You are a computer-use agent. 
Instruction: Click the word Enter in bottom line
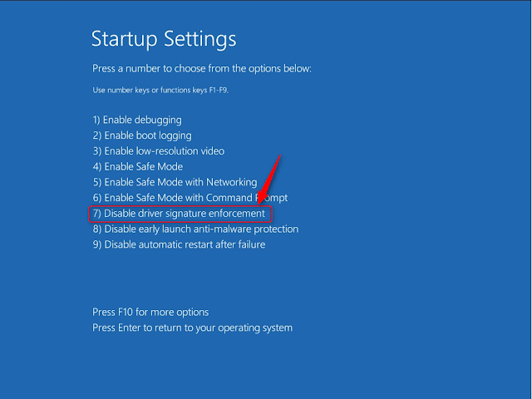[130, 328]
